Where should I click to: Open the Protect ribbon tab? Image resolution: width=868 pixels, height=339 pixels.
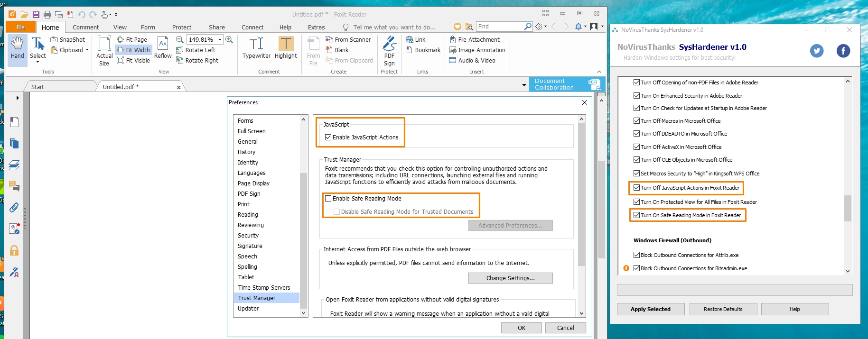(x=181, y=27)
